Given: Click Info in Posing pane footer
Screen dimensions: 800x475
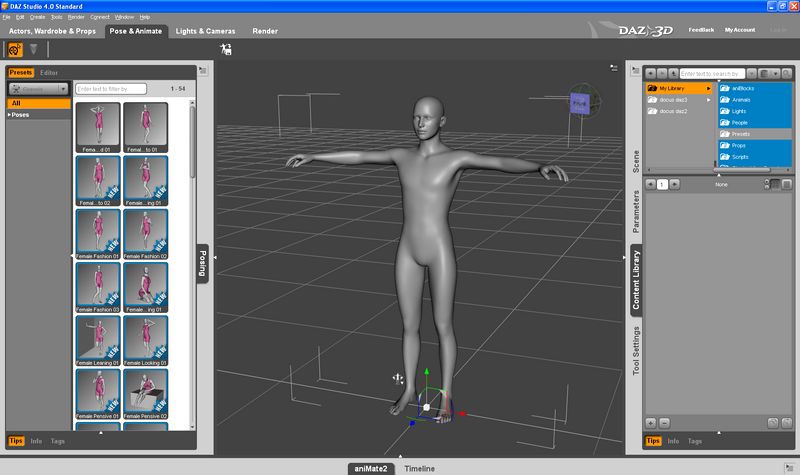Looking at the screenshot, I should point(36,441).
